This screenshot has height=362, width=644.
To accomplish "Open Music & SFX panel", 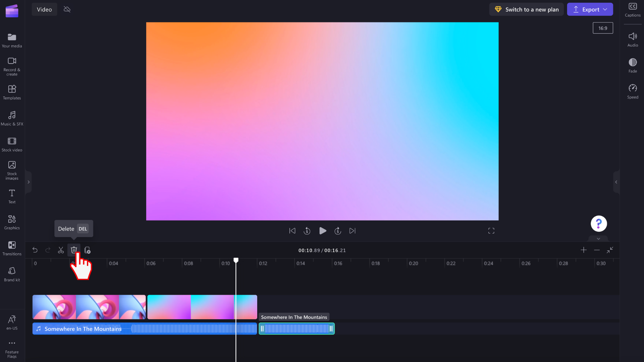I will pyautogui.click(x=12, y=118).
